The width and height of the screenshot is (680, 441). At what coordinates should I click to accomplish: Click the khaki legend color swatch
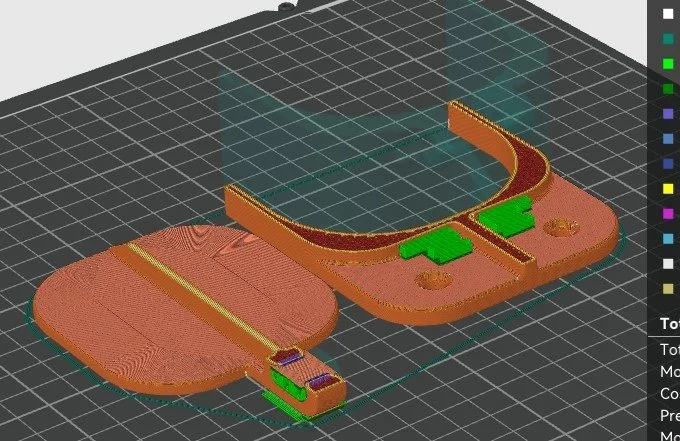click(x=668, y=289)
